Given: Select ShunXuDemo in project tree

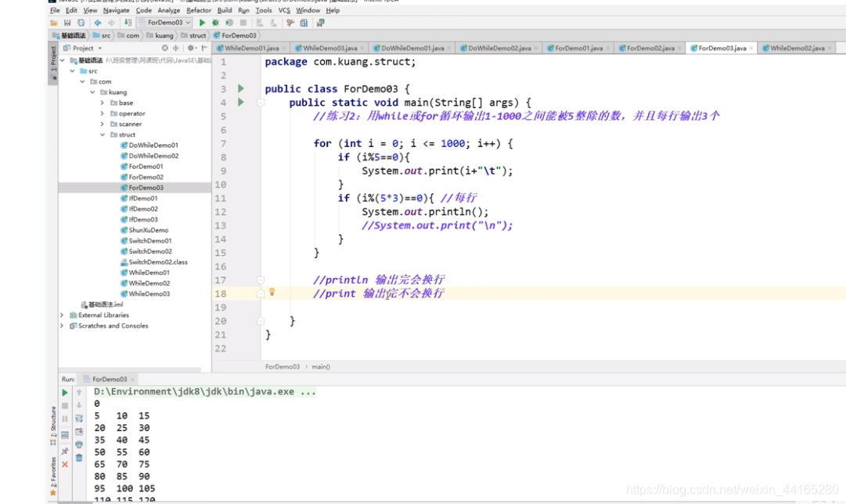Looking at the screenshot, I should pyautogui.click(x=149, y=230).
